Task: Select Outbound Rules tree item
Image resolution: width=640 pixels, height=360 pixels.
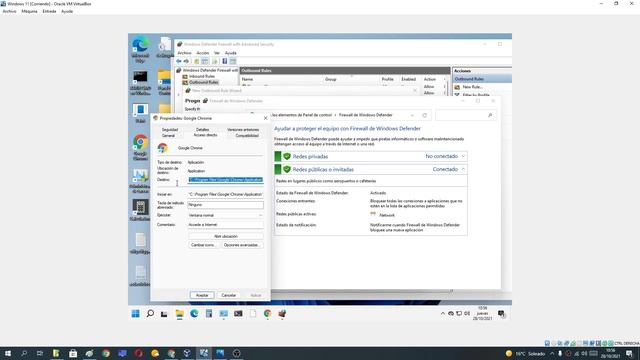Action: [x=203, y=82]
